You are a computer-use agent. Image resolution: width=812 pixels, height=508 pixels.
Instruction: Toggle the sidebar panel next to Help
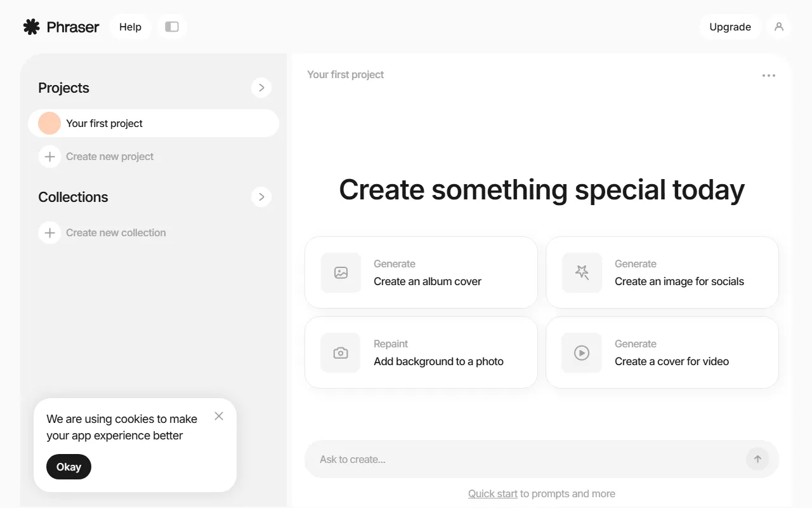click(172, 27)
